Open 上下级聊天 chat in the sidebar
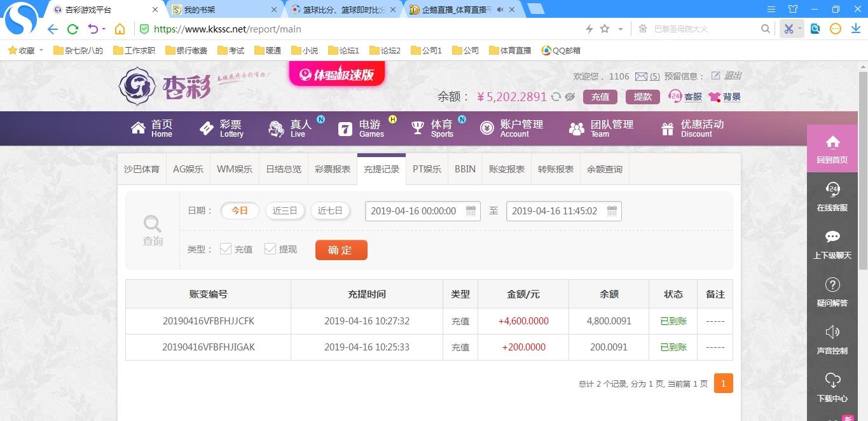 tap(832, 244)
